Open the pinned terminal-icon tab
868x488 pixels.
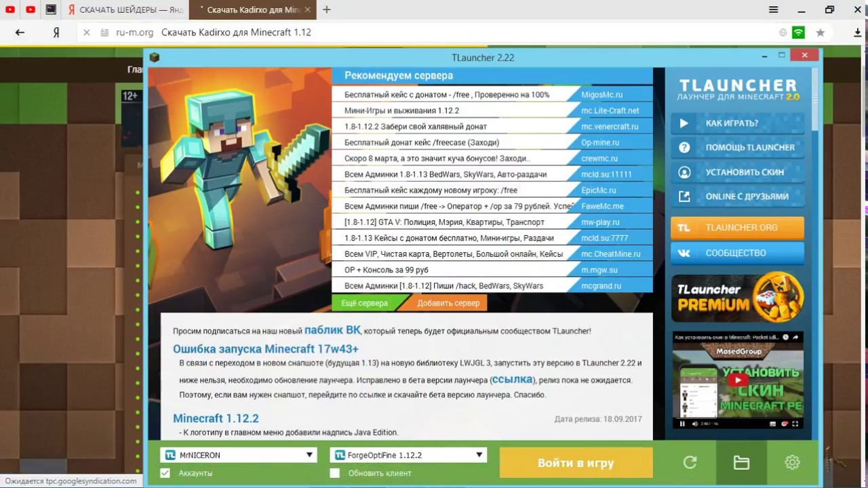click(51, 9)
